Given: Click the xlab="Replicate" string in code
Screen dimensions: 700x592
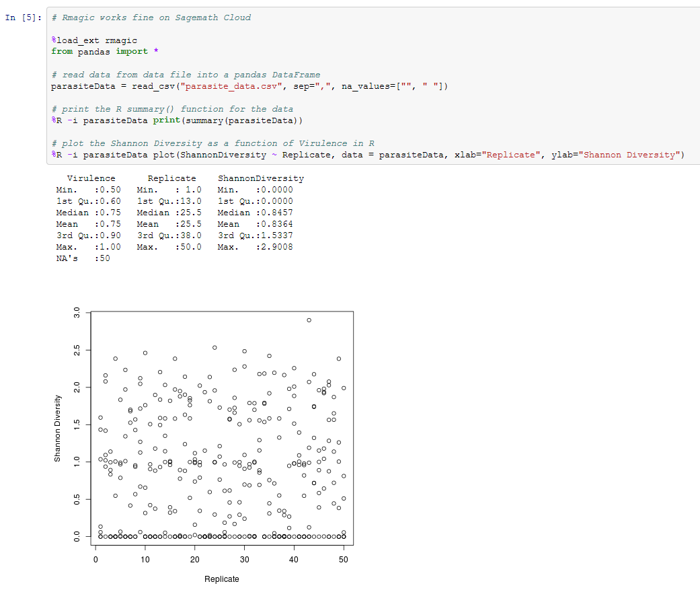Looking at the screenshot, I should tap(498, 155).
